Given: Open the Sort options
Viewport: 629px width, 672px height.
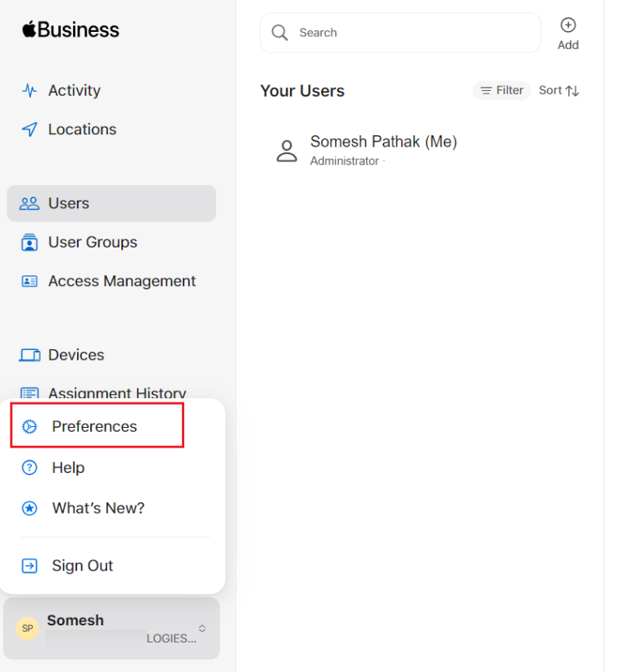Looking at the screenshot, I should [x=559, y=90].
